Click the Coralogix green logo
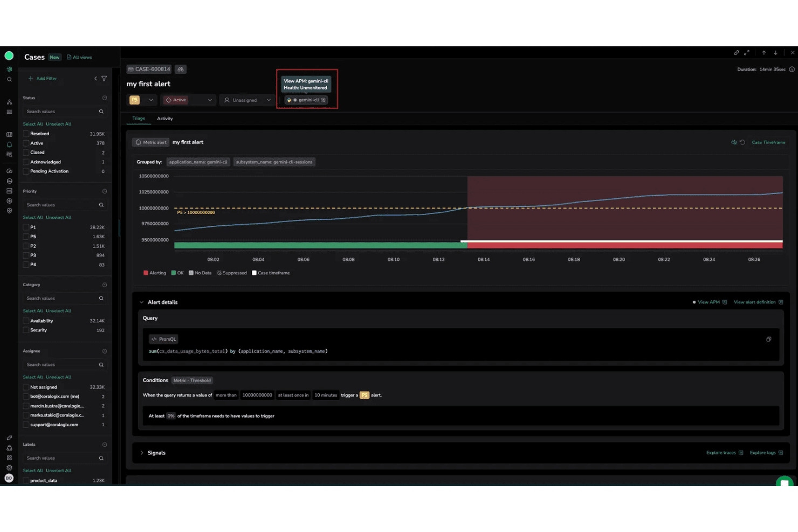The width and height of the screenshot is (798, 532). tap(9, 56)
